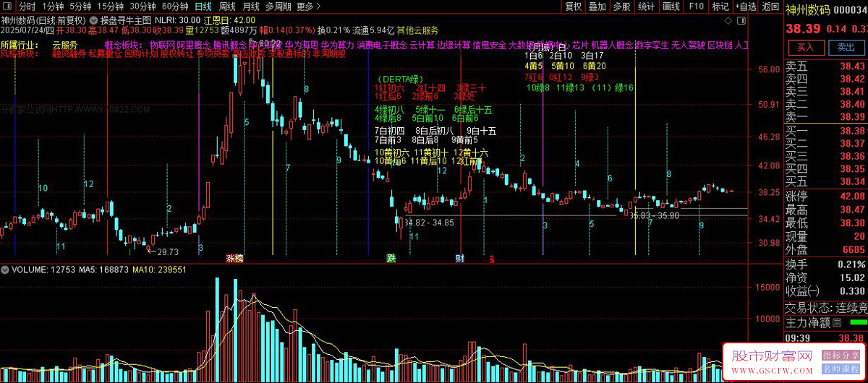Click the 买入 buy button
The image size is (868, 383).
(x=805, y=47)
